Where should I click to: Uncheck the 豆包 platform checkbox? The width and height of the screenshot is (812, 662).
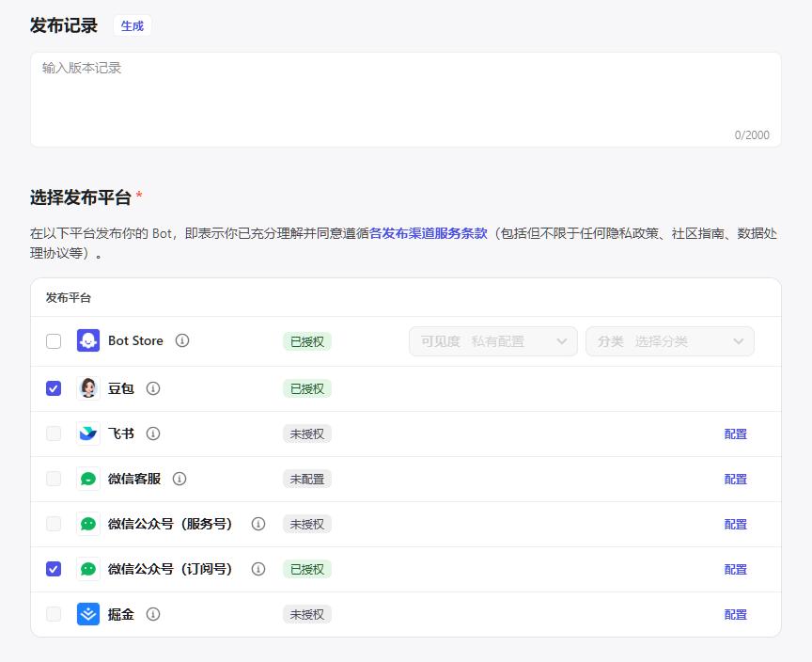[x=54, y=388]
